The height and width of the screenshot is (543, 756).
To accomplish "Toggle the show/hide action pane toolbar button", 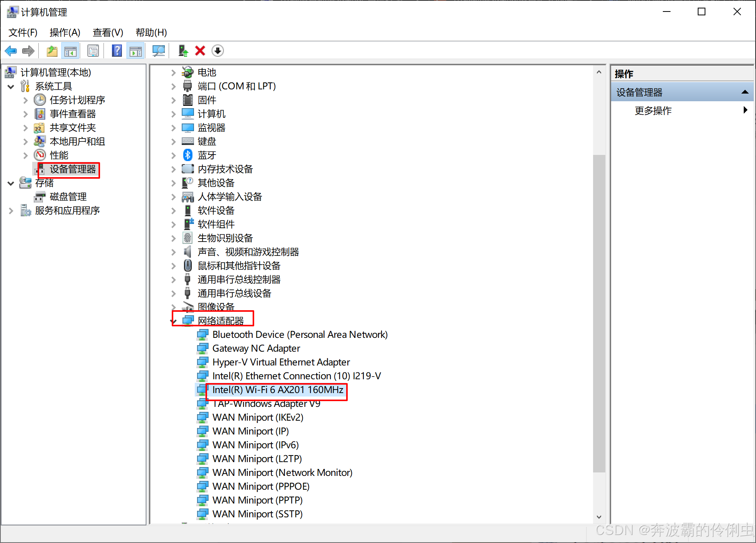I will click(x=136, y=51).
